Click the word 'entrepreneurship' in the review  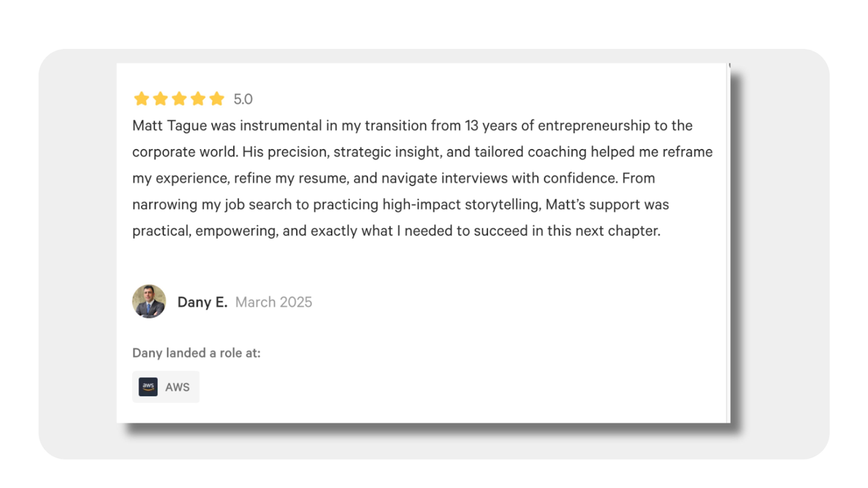[594, 126]
